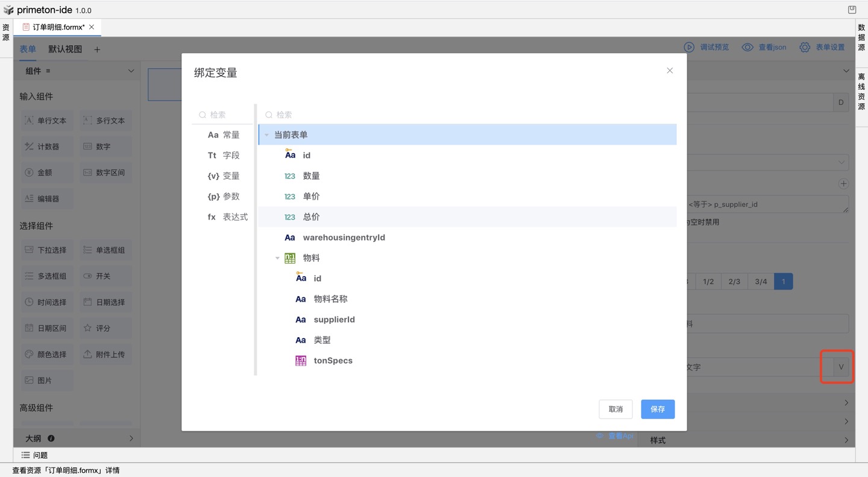Select the 常量 variable type

click(x=224, y=135)
